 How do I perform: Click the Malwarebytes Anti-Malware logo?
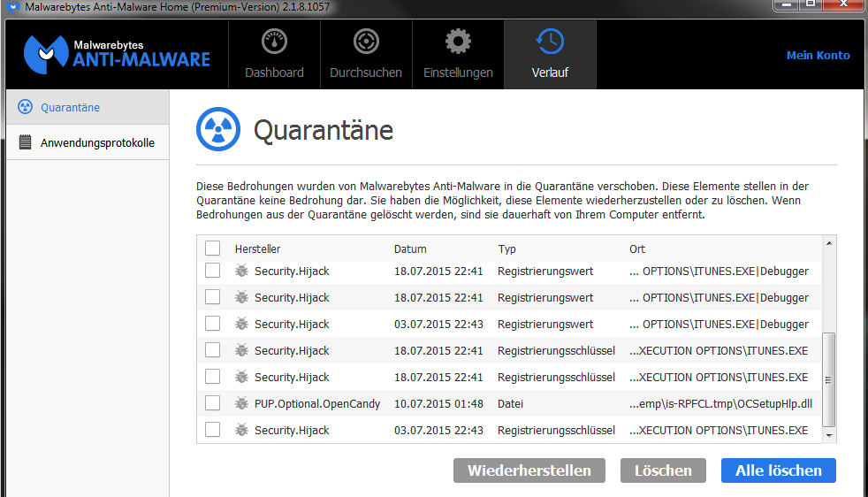pyautogui.click(x=117, y=54)
